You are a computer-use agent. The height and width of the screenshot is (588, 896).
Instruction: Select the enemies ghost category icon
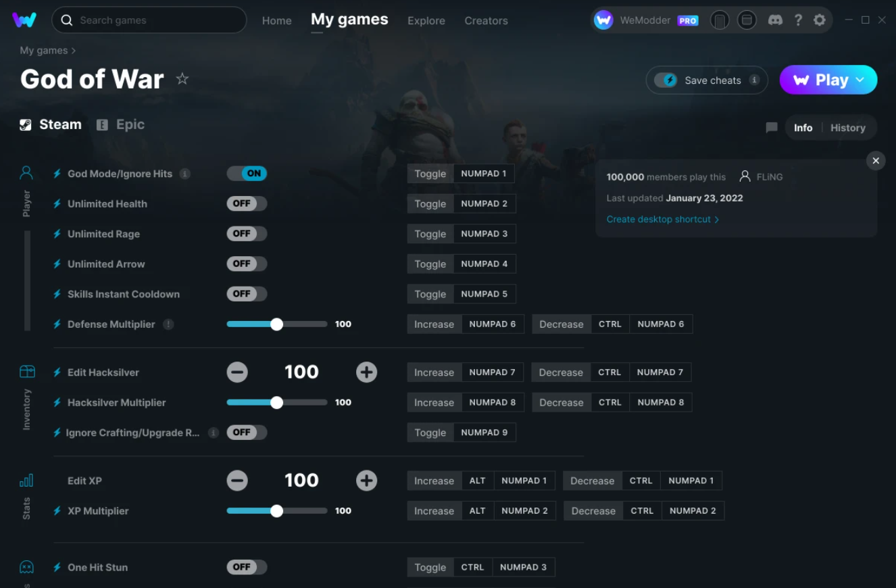point(26,567)
